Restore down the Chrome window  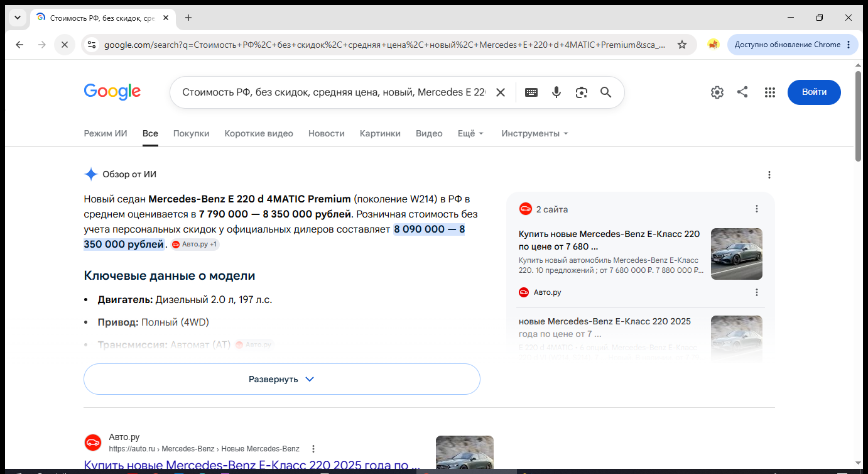click(x=820, y=18)
